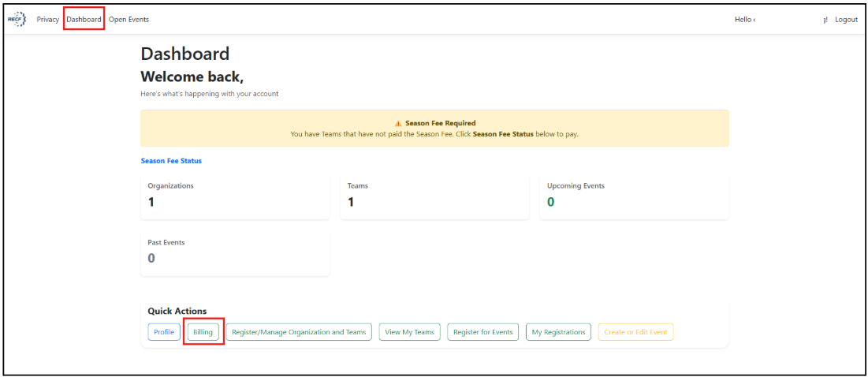Open the Privacy nav link

pyautogui.click(x=47, y=20)
